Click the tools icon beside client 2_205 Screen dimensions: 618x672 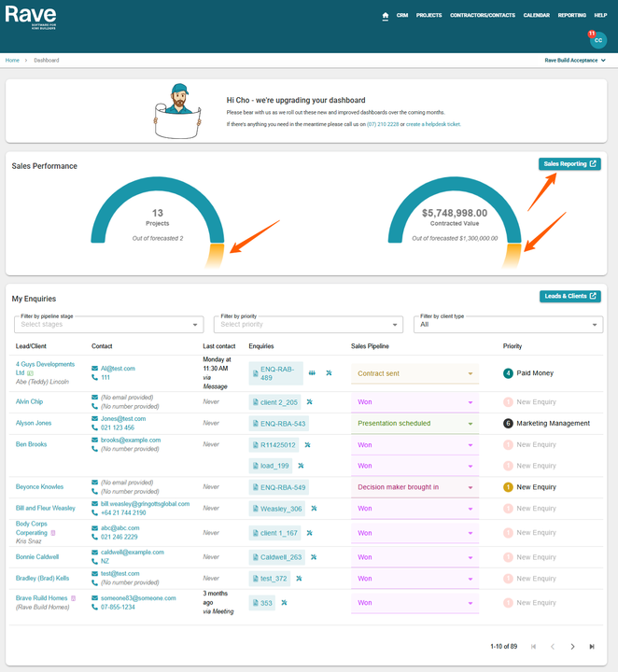point(309,402)
